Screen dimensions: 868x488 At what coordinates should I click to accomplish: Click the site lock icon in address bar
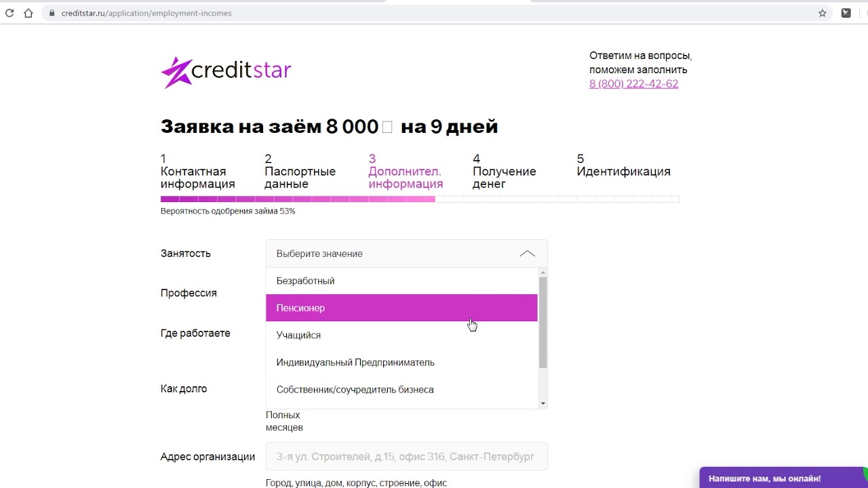tap(52, 13)
